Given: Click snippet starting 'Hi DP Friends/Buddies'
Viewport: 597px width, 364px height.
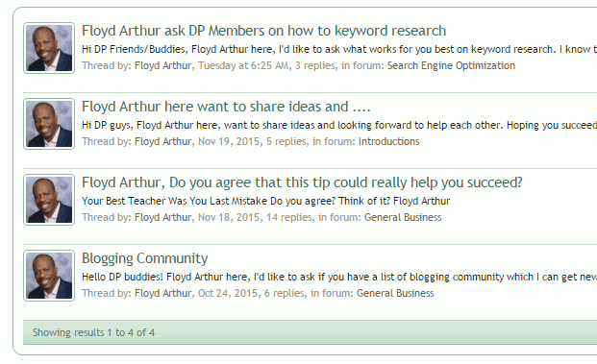Looking at the screenshot, I should [339, 49].
